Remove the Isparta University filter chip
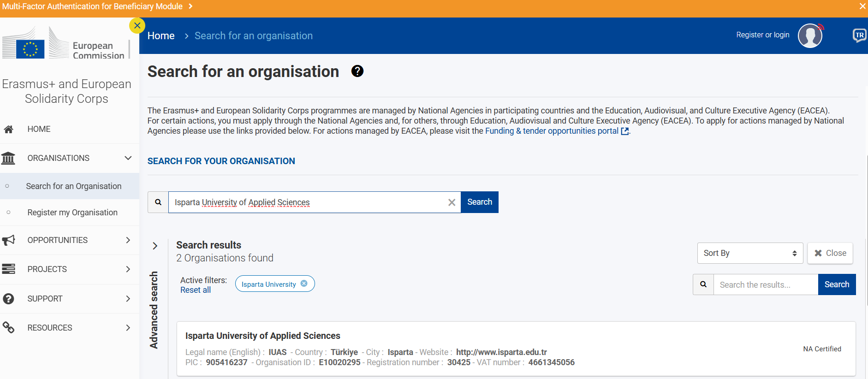Screen dimensions: 868x379 (304, 284)
